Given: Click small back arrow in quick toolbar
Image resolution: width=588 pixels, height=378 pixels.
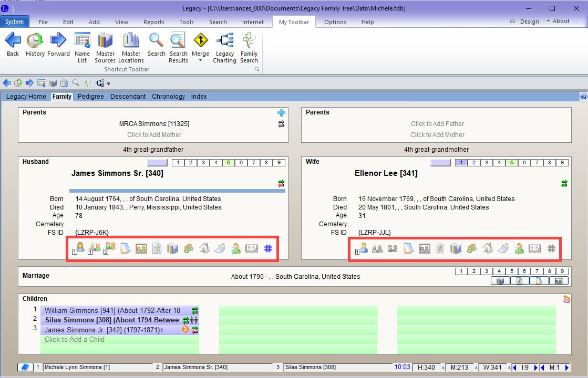Looking at the screenshot, I should pyautogui.click(x=7, y=83).
